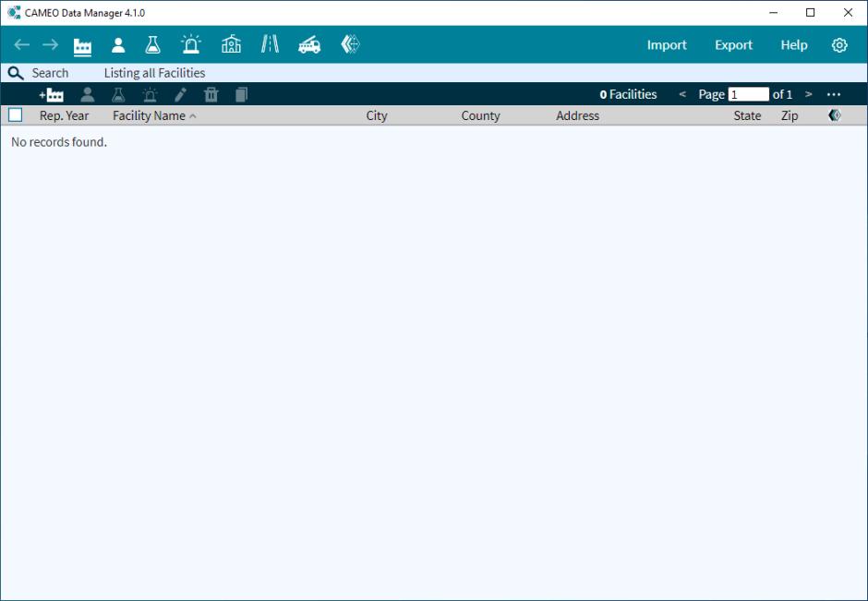This screenshot has width=868, height=601.
Task: Open the Import menu
Action: (667, 45)
